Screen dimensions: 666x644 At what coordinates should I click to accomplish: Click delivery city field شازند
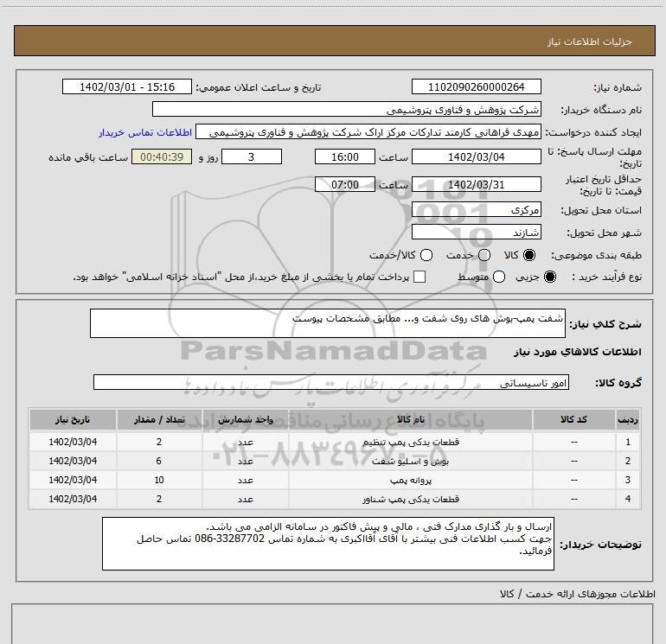point(476,232)
